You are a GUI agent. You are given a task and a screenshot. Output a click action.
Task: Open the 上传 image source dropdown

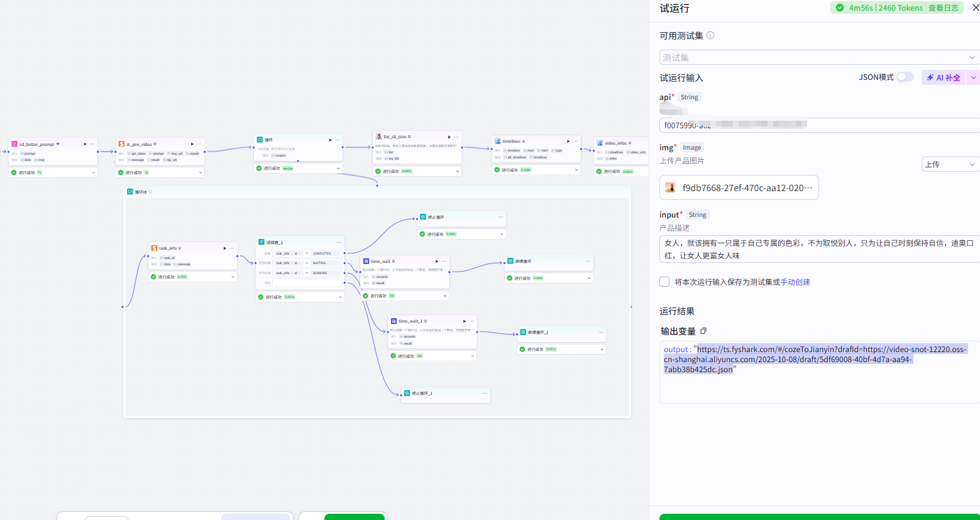[x=950, y=164]
